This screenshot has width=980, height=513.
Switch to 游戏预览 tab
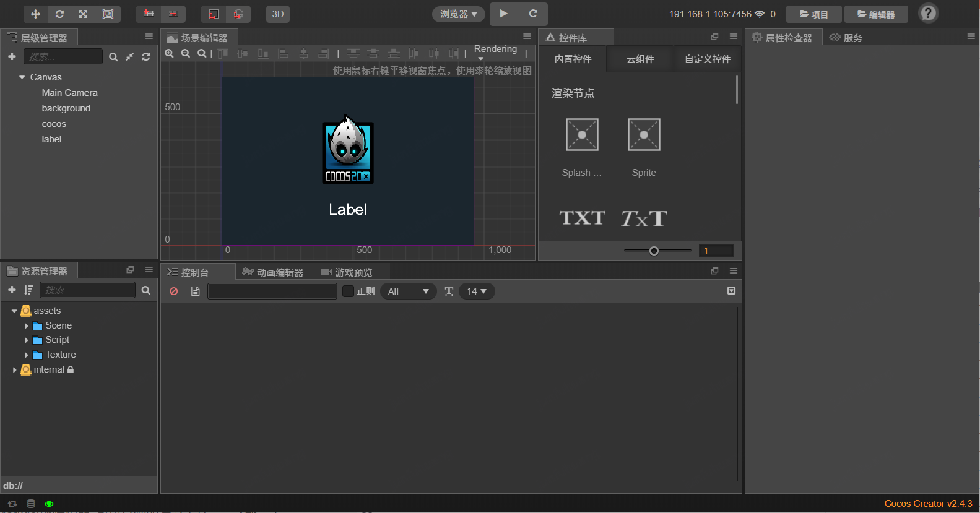(347, 272)
